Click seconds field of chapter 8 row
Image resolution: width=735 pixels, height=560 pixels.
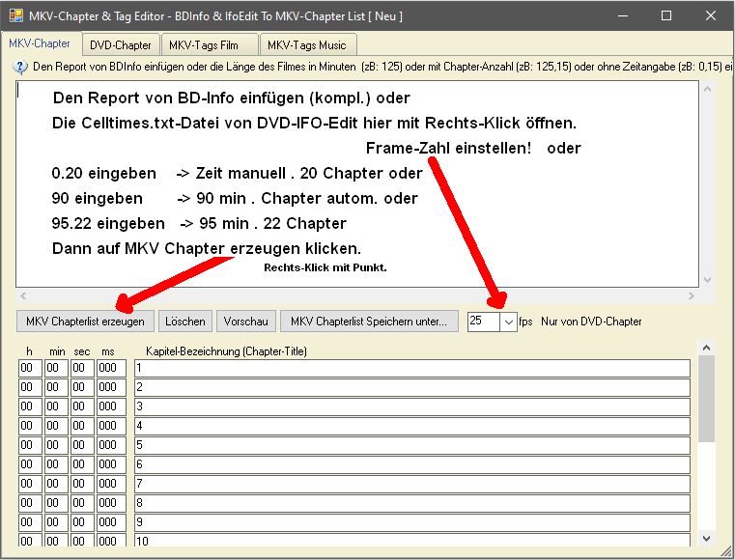(x=82, y=503)
